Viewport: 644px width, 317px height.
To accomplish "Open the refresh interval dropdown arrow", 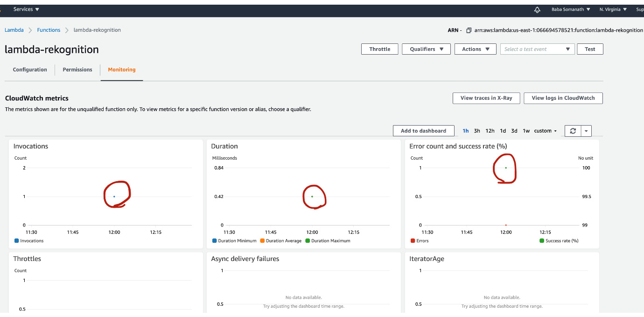I will tap(586, 131).
